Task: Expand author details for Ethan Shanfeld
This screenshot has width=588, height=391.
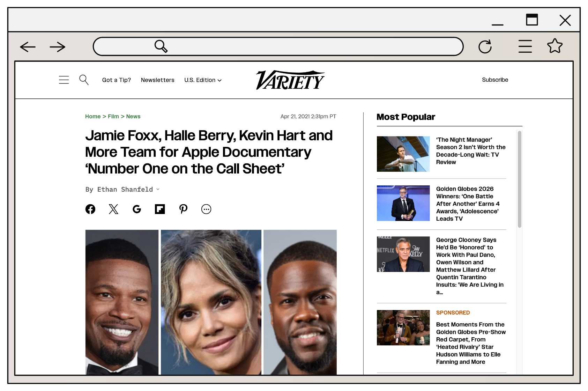Action: point(158,189)
